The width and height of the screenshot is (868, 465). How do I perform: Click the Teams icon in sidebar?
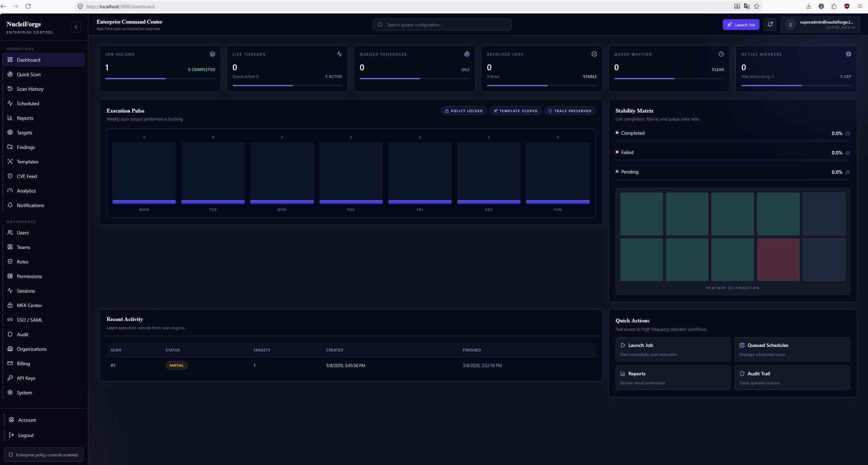point(10,247)
